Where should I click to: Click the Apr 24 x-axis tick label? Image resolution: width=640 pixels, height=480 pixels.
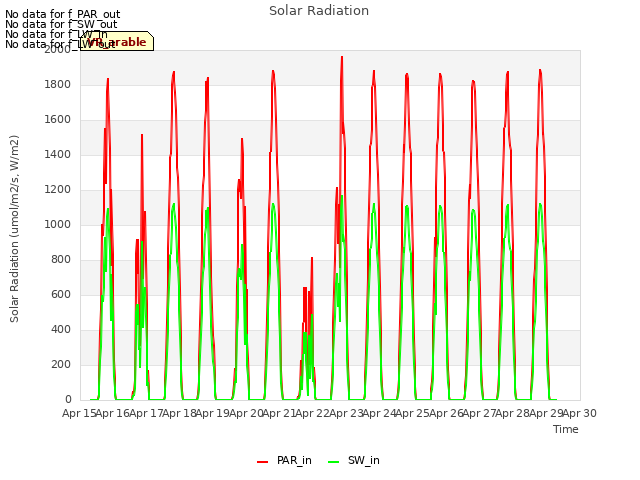click(x=379, y=413)
